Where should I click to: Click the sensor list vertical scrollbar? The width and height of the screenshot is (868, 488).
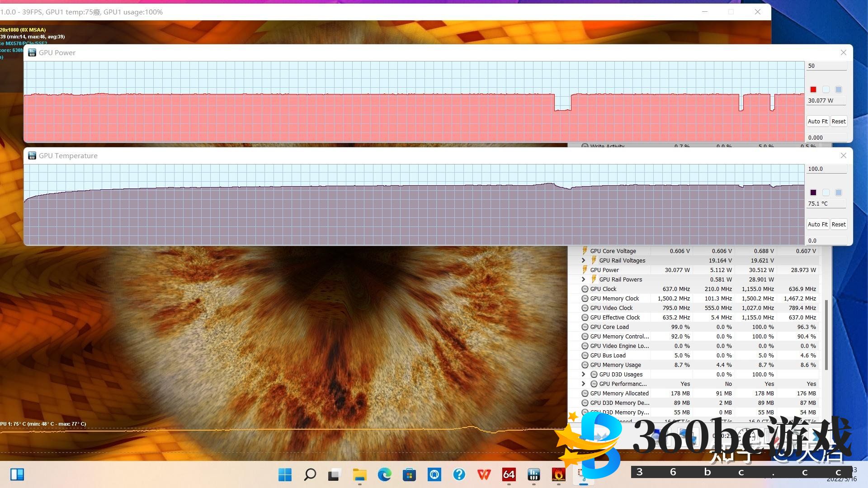826,334
